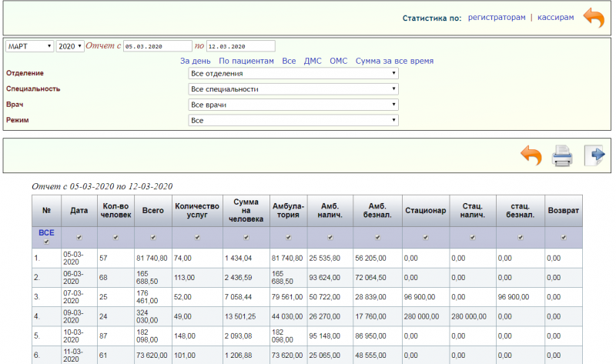The width and height of the screenshot is (616, 364).
Task: Open statistics by регистраторам
Action: coord(497,17)
